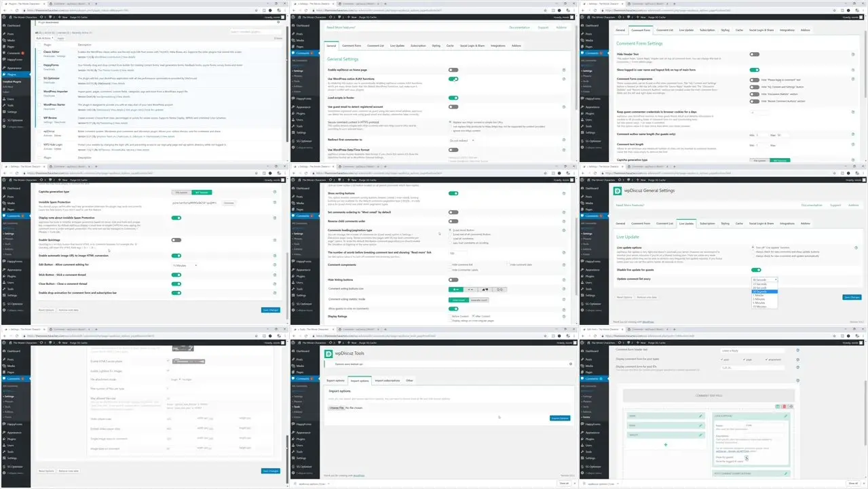Toggle Load scripts in footer
868x489 pixels.
coord(453,98)
